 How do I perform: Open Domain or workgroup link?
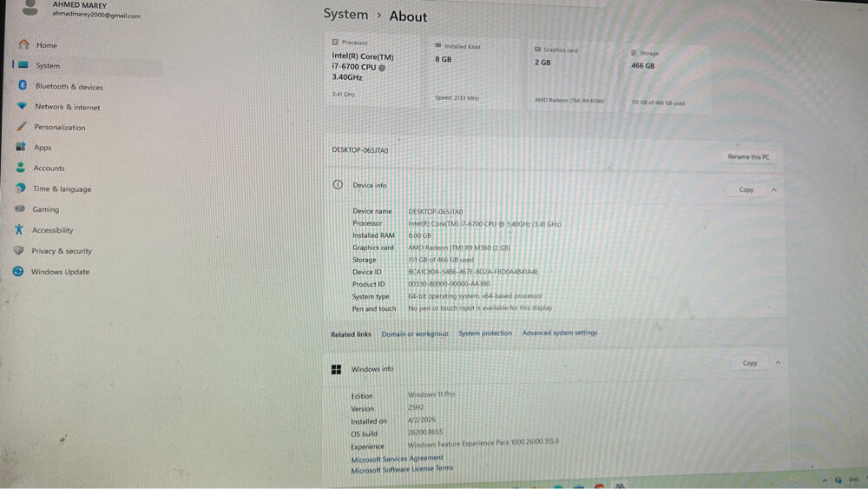point(415,334)
